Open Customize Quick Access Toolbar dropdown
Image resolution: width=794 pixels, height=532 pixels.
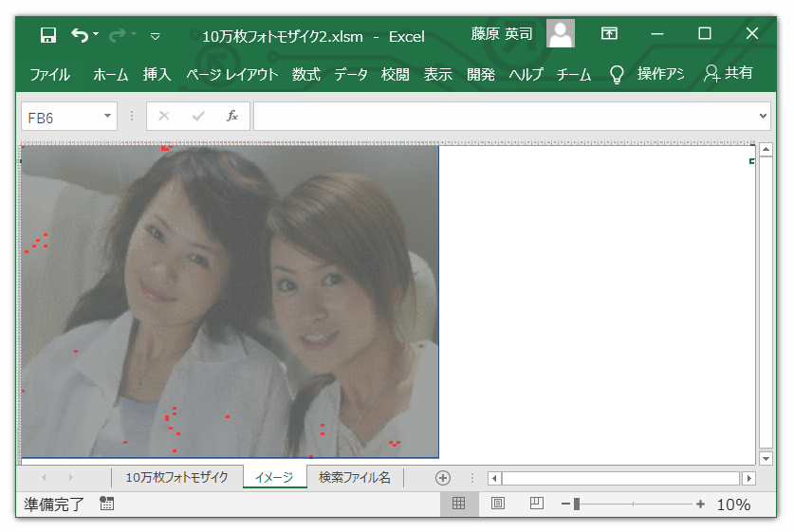click(x=156, y=36)
